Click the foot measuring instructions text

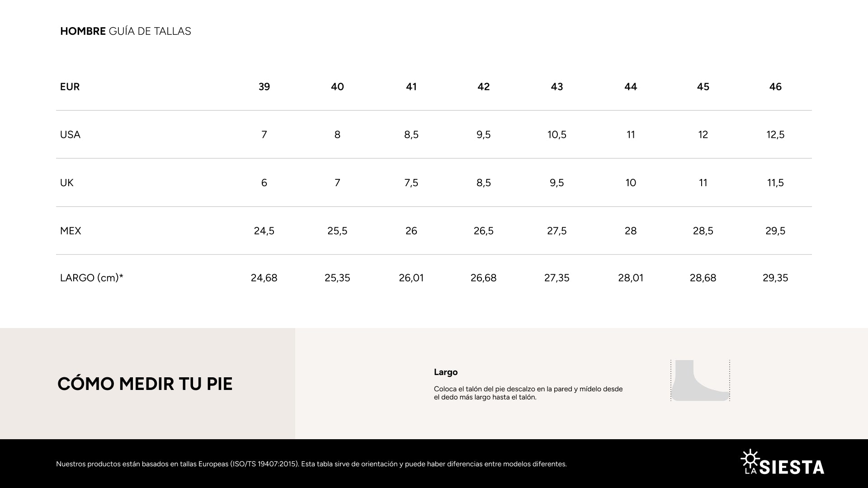click(528, 393)
